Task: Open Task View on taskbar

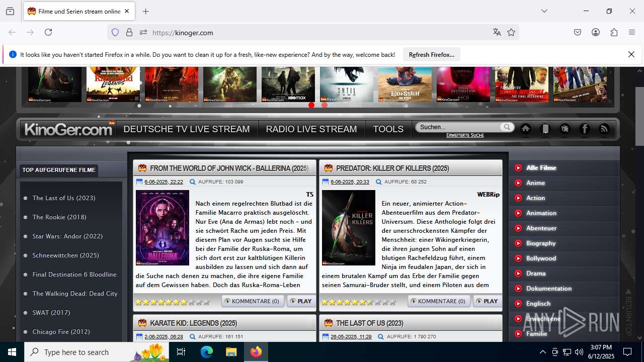Action: (x=182, y=352)
